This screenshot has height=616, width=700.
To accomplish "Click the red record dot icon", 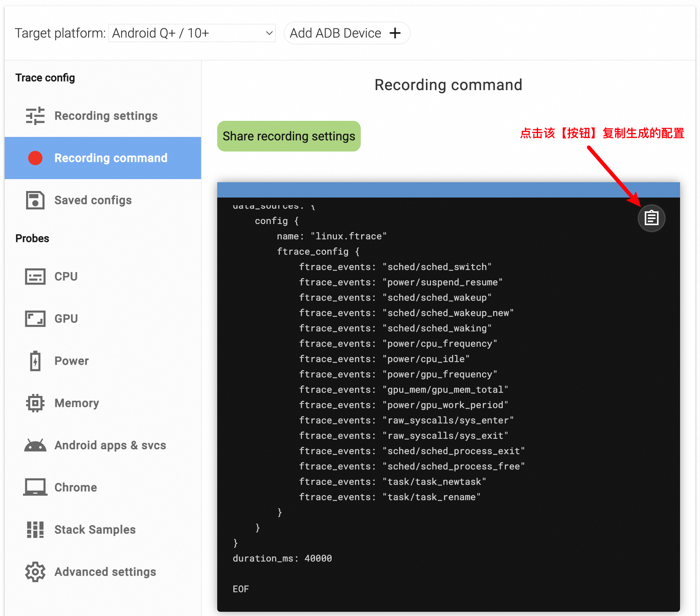I will pos(35,158).
